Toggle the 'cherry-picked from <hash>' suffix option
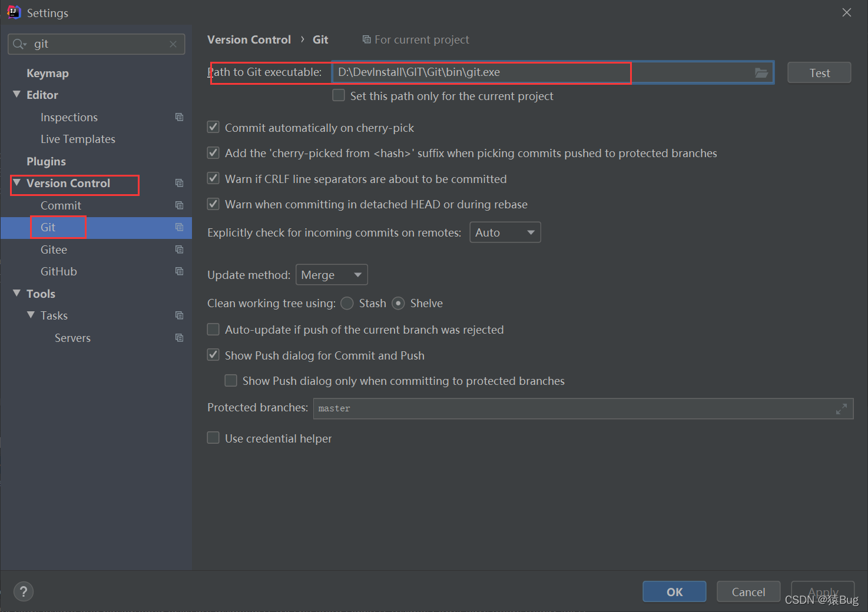Screen dimensions: 868x612 point(213,153)
